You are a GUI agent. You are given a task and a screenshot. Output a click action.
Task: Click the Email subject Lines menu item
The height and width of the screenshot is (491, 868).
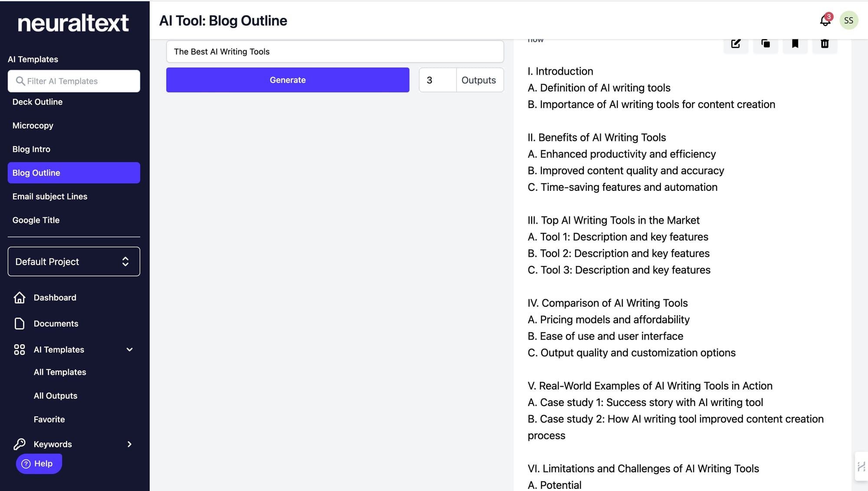(49, 196)
